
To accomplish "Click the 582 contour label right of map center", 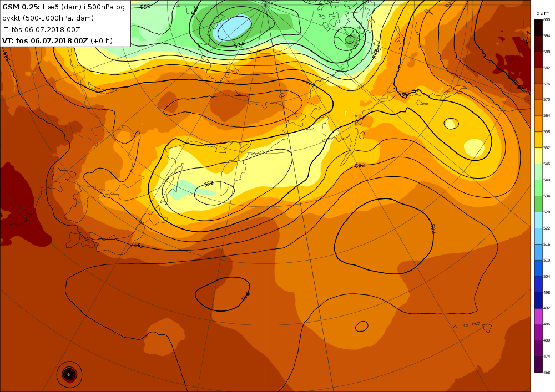I will pyautogui.click(x=360, y=165).
